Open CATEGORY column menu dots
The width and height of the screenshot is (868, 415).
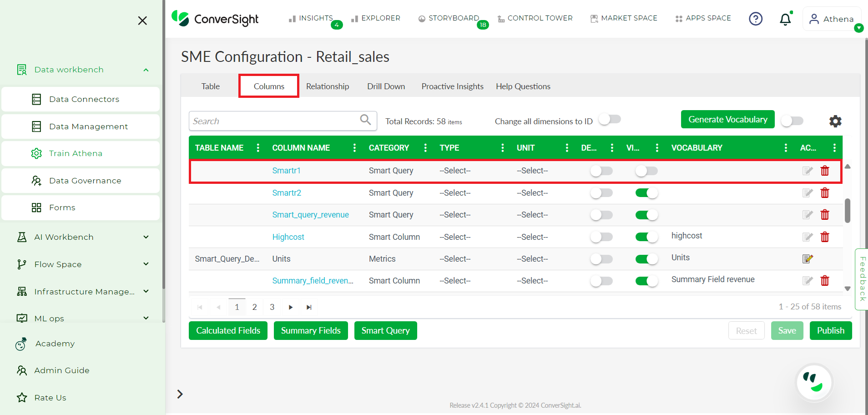[x=425, y=147]
